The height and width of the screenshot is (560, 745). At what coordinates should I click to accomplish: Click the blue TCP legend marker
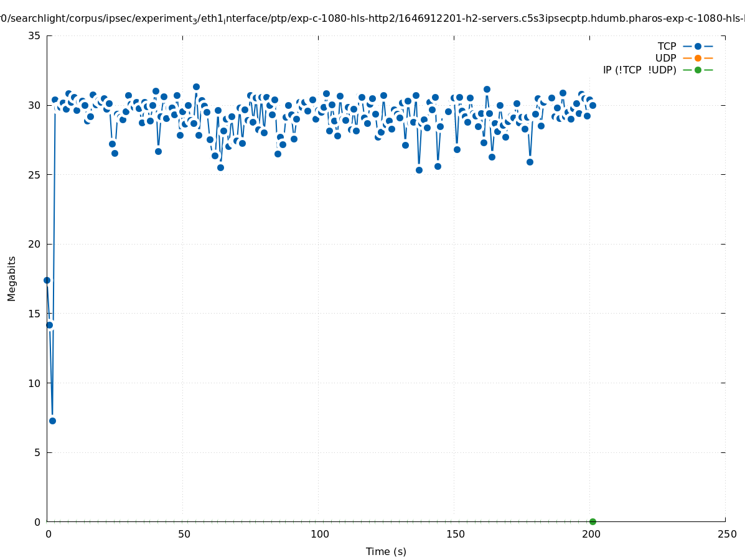[x=698, y=47]
